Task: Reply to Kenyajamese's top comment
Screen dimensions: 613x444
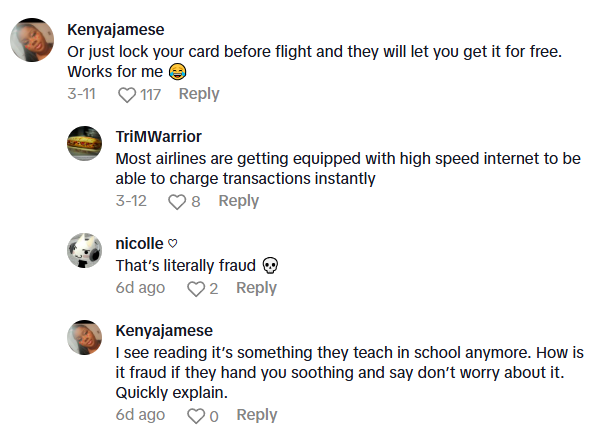Action: coord(198,94)
